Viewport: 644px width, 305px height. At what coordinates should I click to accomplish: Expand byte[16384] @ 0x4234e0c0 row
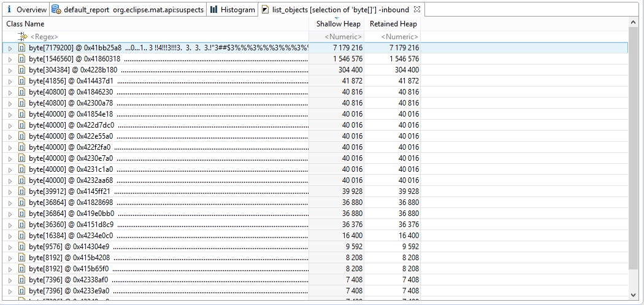10,236
